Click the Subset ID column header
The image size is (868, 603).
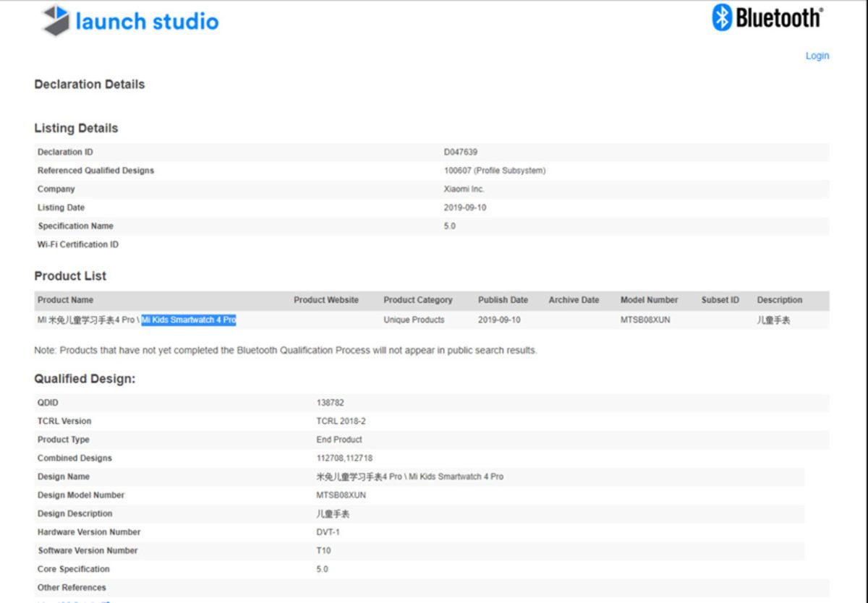(x=720, y=300)
